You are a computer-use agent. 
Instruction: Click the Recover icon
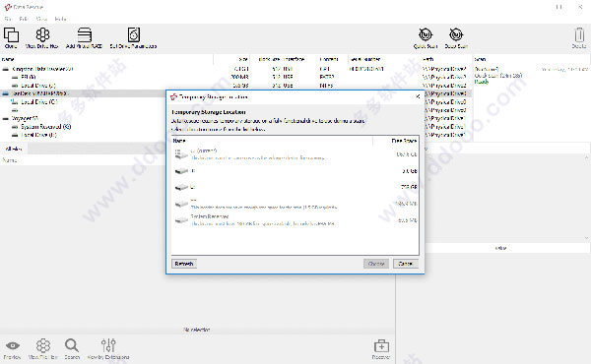click(381, 349)
